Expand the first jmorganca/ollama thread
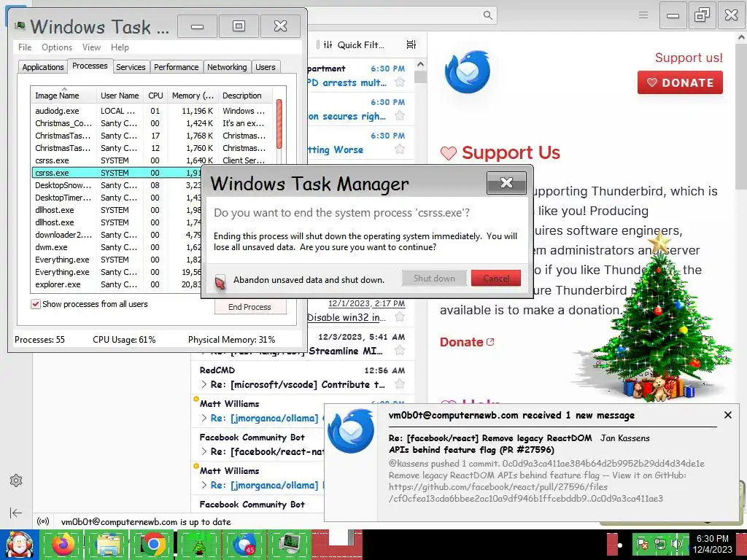Image resolution: width=747 pixels, height=560 pixels. [204, 418]
